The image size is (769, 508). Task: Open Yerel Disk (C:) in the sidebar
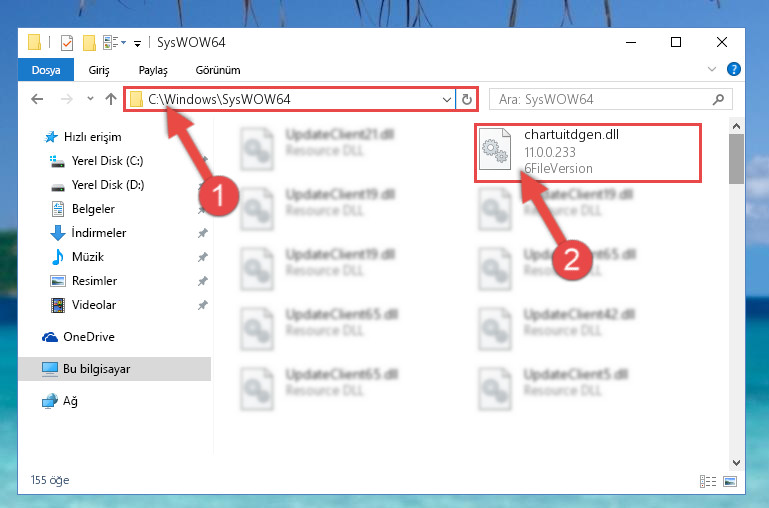pyautogui.click(x=97, y=161)
